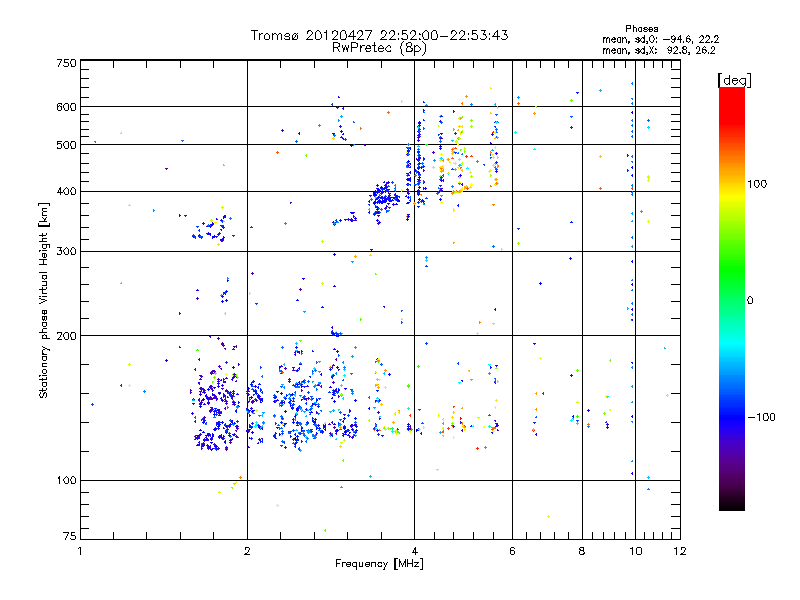Click the x-axis tick label '8'
This screenshot has width=800, height=600.
582,551
